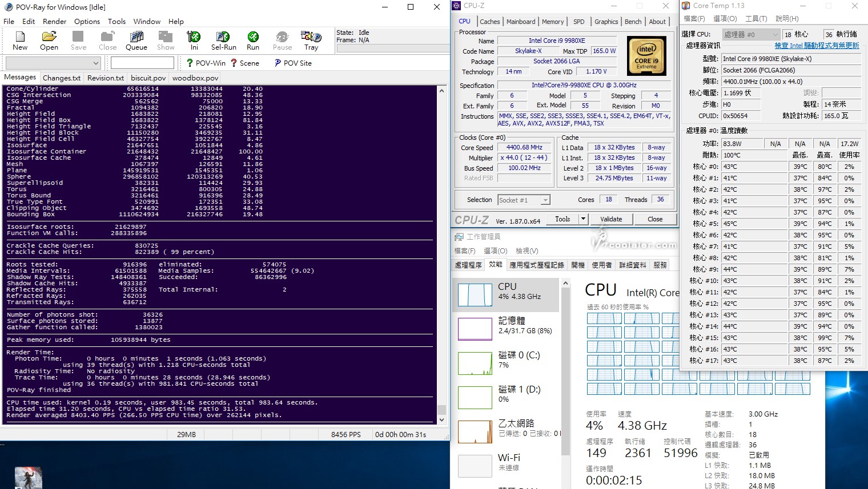Open the Help menu in POV-Ray
Screen dimensions: 868x489
(x=176, y=21)
